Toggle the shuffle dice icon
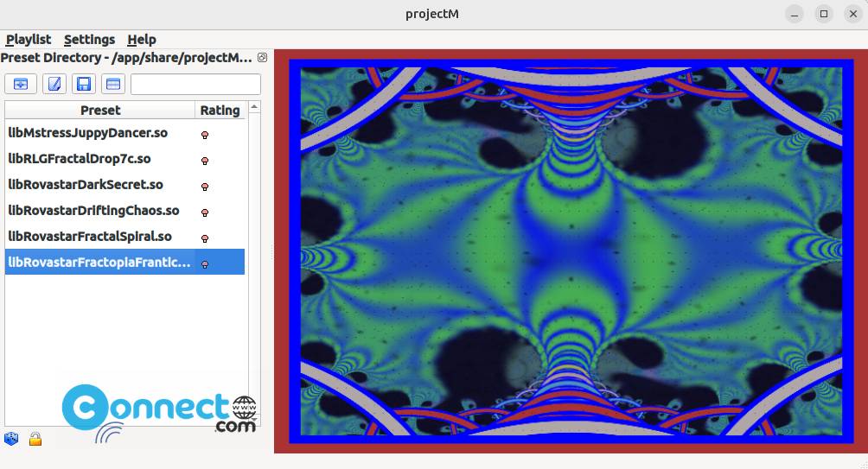 pos(11,439)
